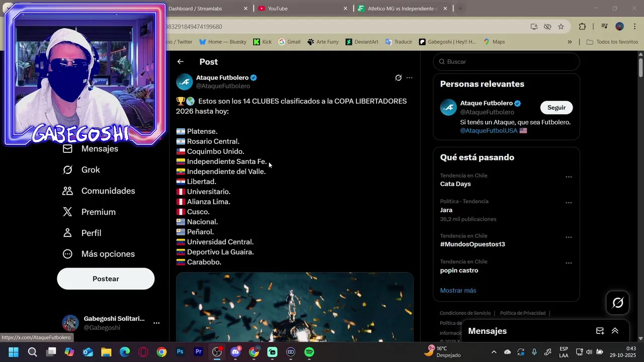
Task: Click the Grok icon on the post
Action: (398, 77)
